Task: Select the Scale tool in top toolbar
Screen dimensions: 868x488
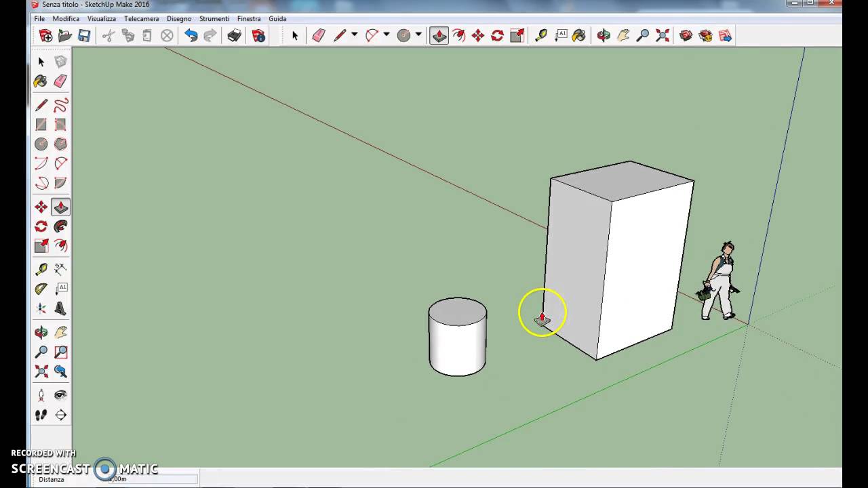Action: point(517,35)
